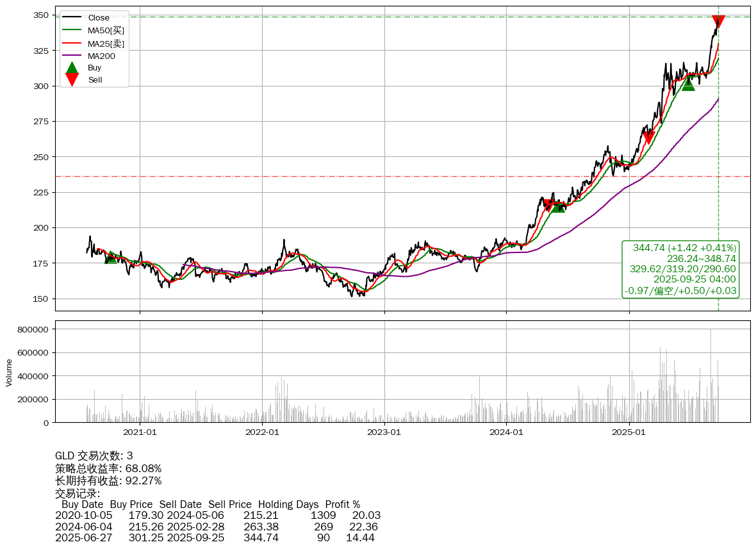Click the Profit % column header

pos(343,504)
